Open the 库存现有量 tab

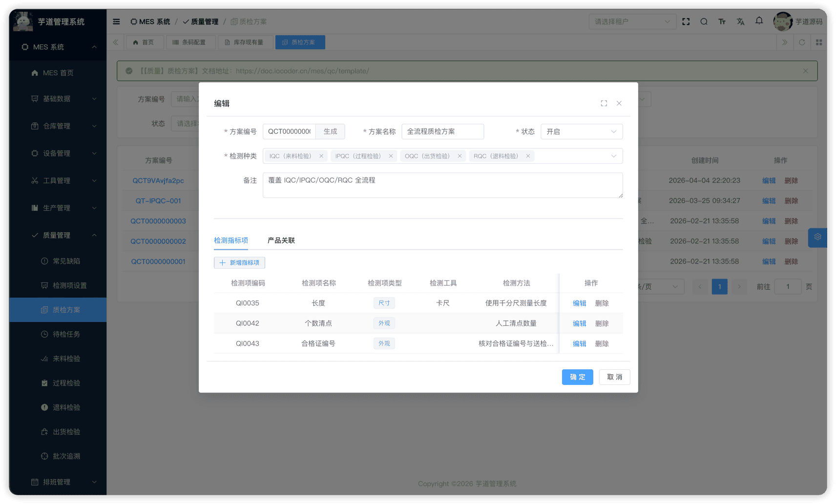tap(245, 42)
